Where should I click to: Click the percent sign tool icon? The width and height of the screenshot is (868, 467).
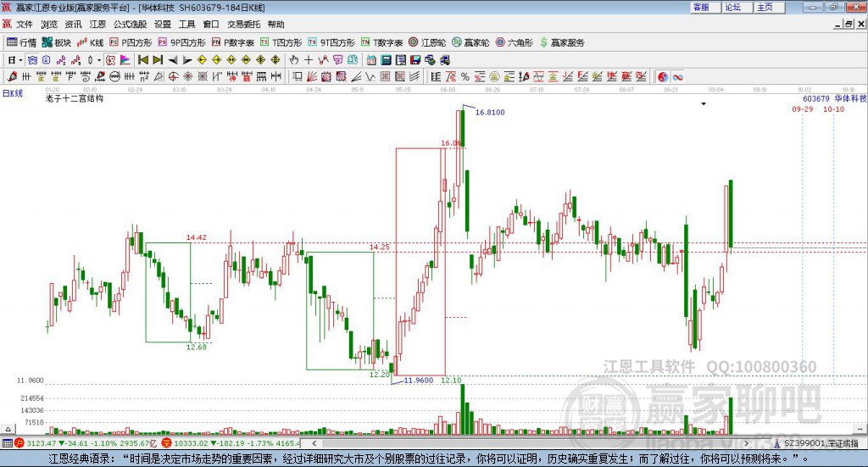click(x=465, y=77)
